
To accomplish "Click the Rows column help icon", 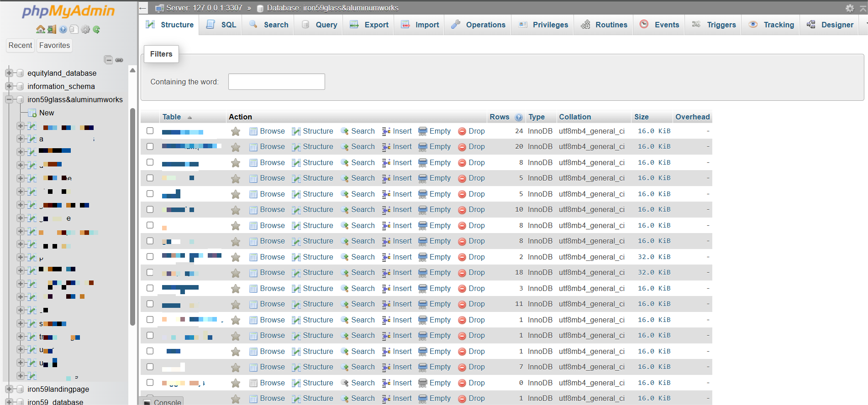I will point(519,117).
